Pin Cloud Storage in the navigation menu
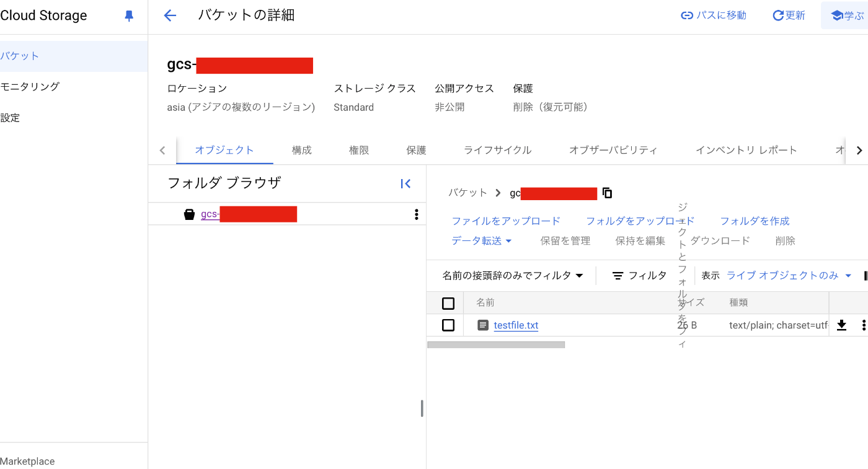 tap(128, 15)
